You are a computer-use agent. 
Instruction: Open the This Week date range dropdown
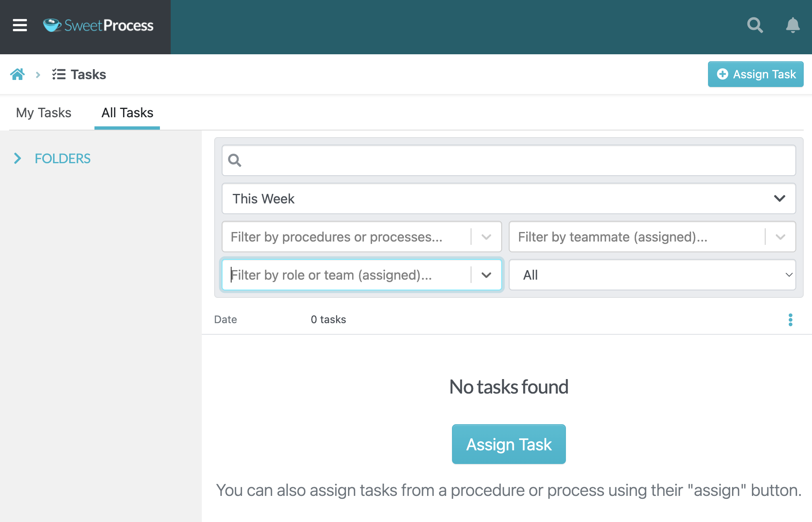pos(509,198)
